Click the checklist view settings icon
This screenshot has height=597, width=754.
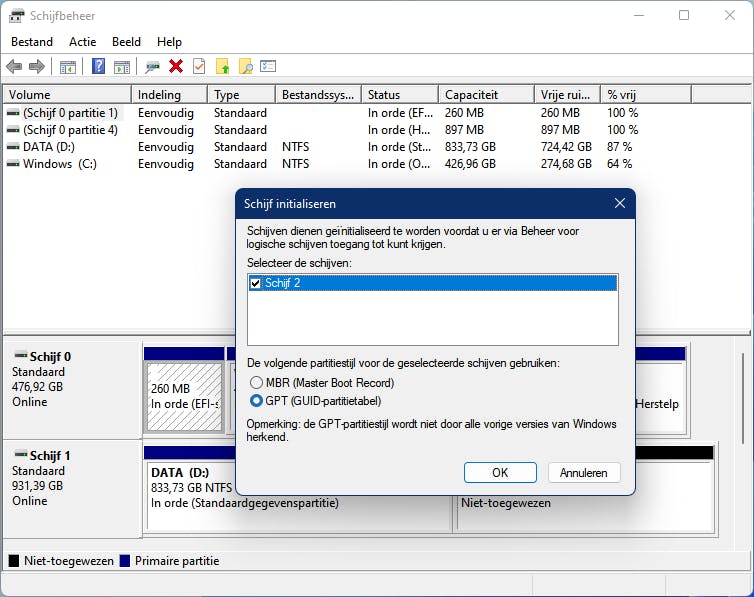pos(268,66)
